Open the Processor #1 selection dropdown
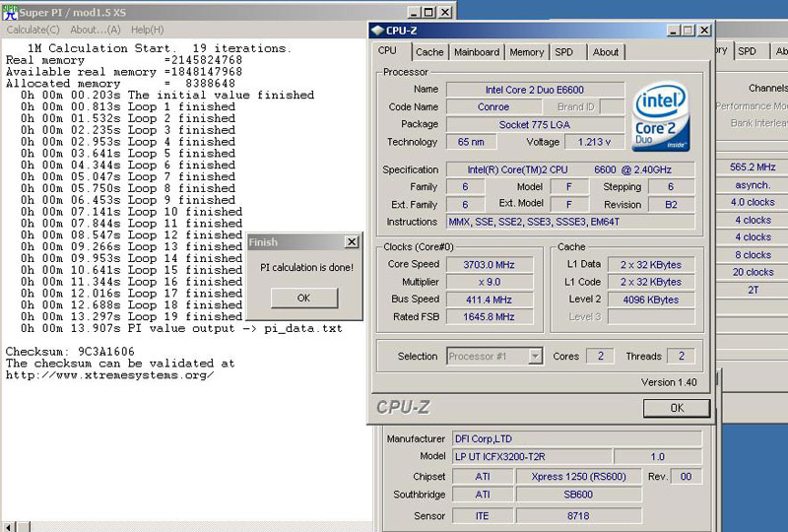Viewport: 788px width, 532px height. coord(536,357)
